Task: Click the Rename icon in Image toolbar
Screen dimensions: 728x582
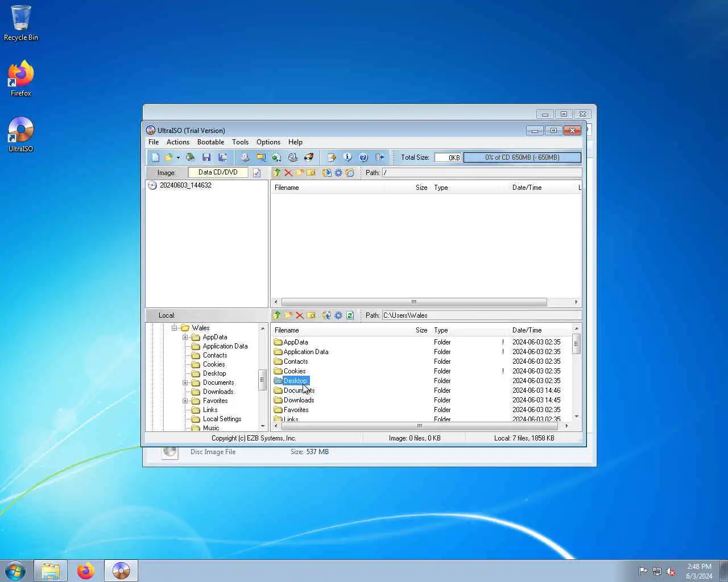Action: [x=311, y=173]
